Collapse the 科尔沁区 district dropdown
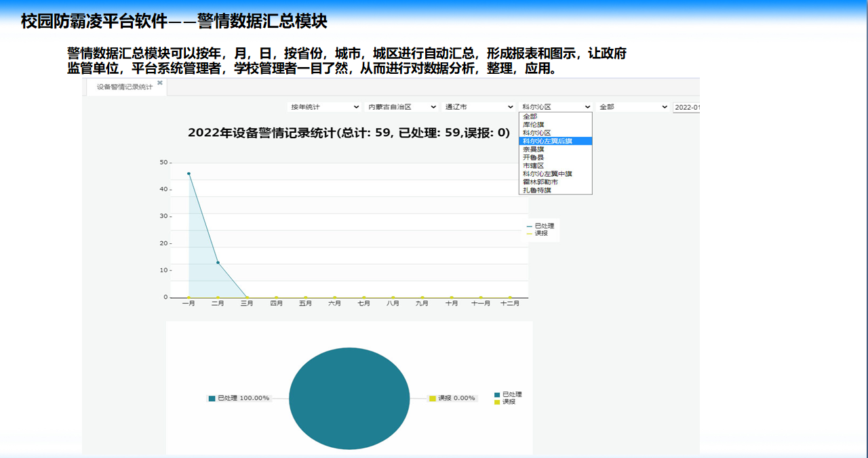 (x=555, y=107)
